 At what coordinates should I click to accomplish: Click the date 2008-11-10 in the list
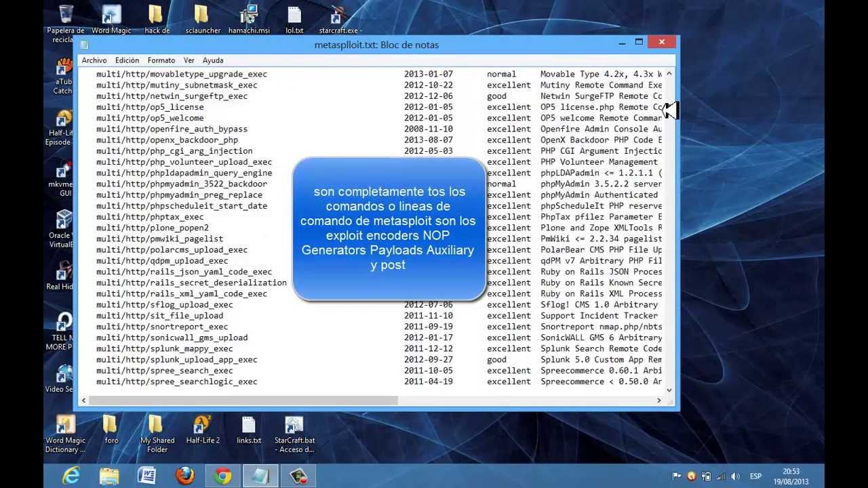pyautogui.click(x=428, y=129)
